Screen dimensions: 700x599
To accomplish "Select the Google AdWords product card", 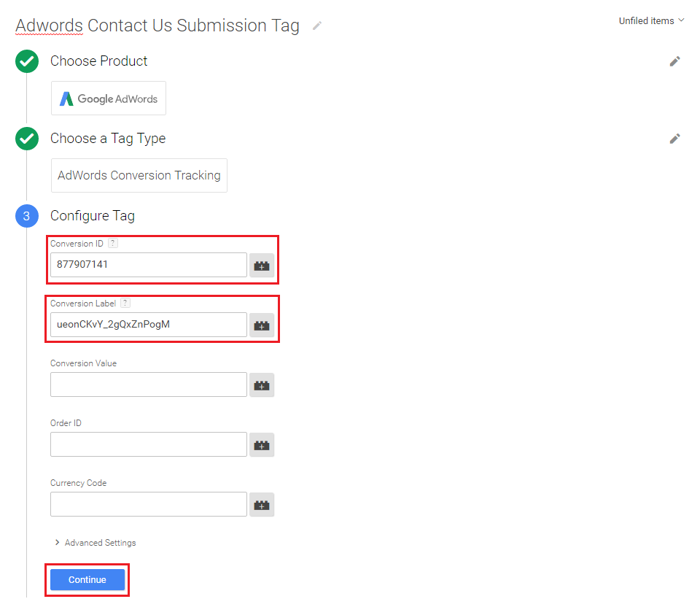I will click(x=109, y=98).
